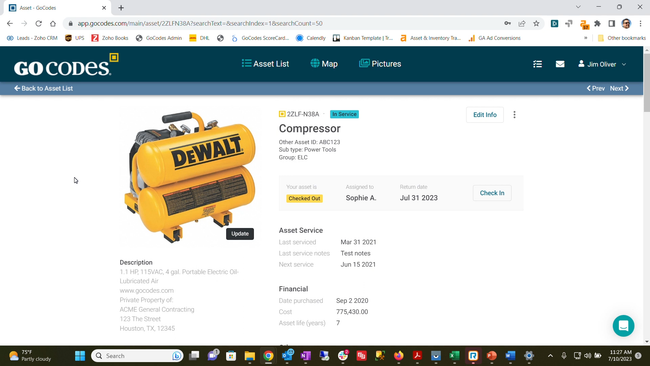Open File Explorer from the taskbar
The image size is (650, 366).
pos(250,356)
